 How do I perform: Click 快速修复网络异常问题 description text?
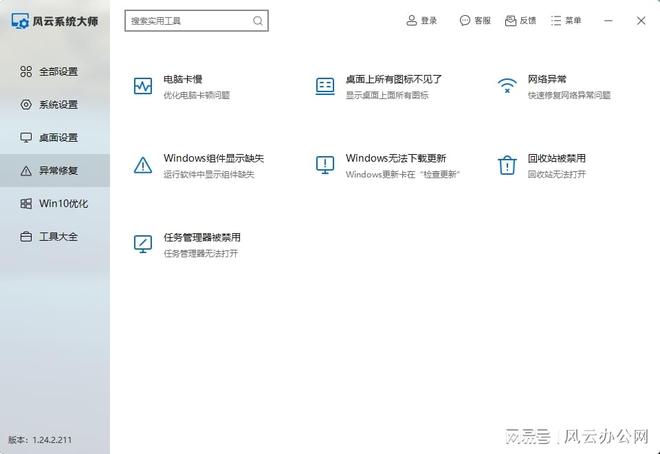(569, 95)
